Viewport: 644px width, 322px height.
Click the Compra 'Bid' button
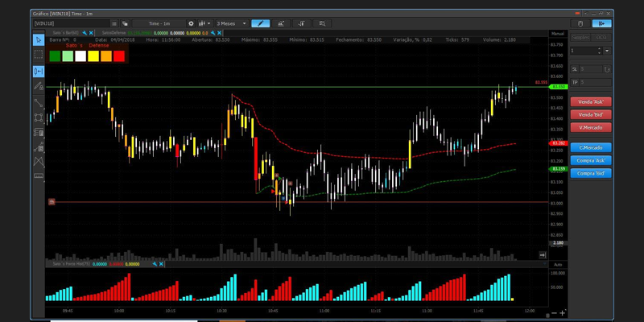[x=591, y=173]
